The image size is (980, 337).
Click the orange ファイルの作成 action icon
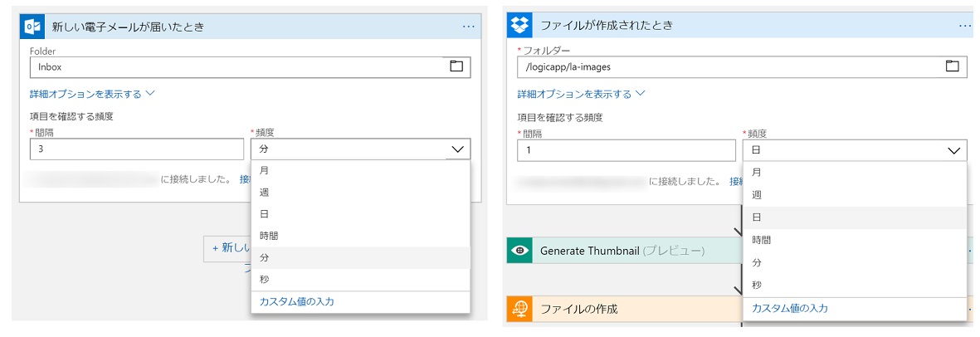tap(519, 309)
